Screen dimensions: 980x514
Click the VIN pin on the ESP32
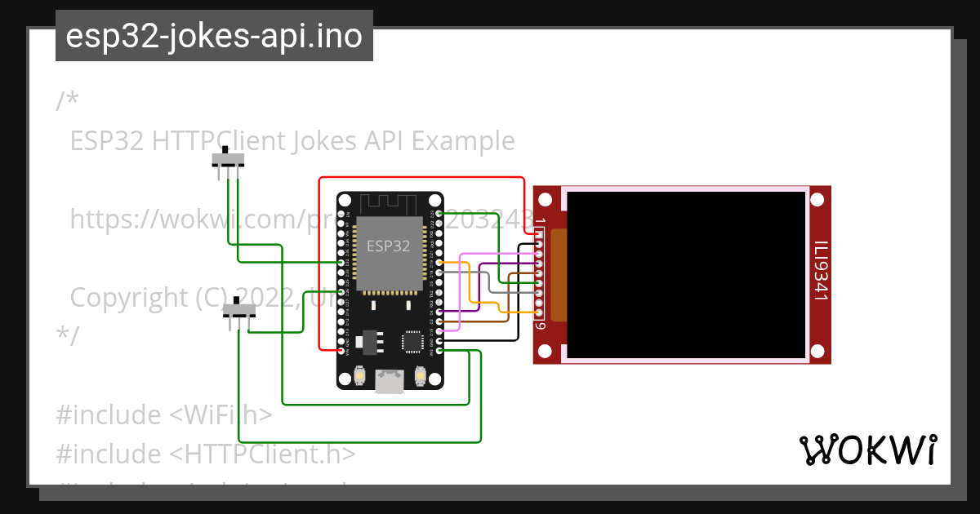[341, 350]
